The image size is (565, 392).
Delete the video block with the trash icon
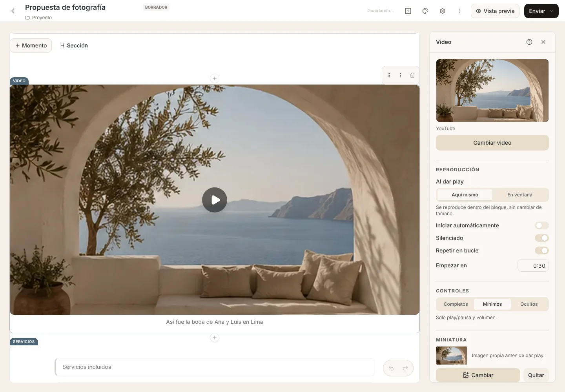[x=412, y=75]
